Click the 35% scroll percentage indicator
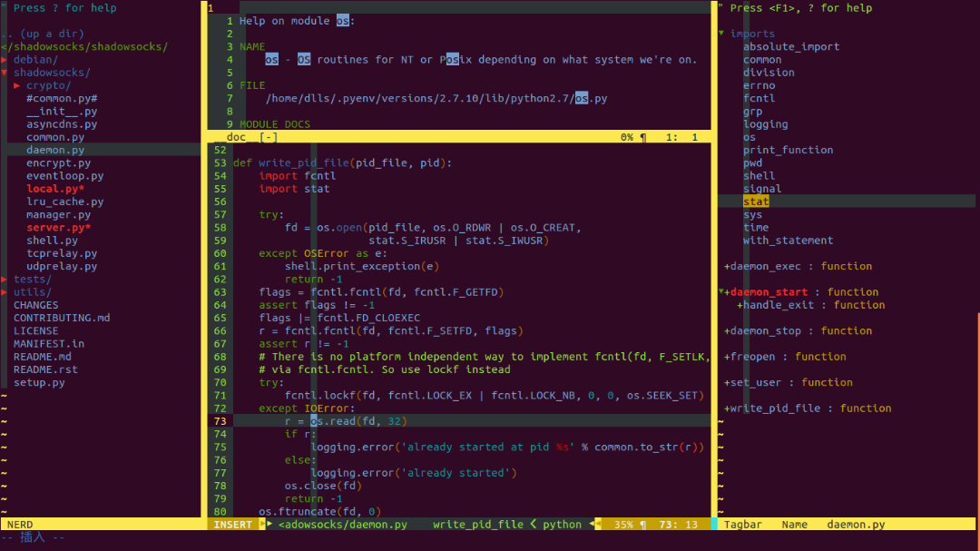Viewport: 980px width, 551px height. 623,524
